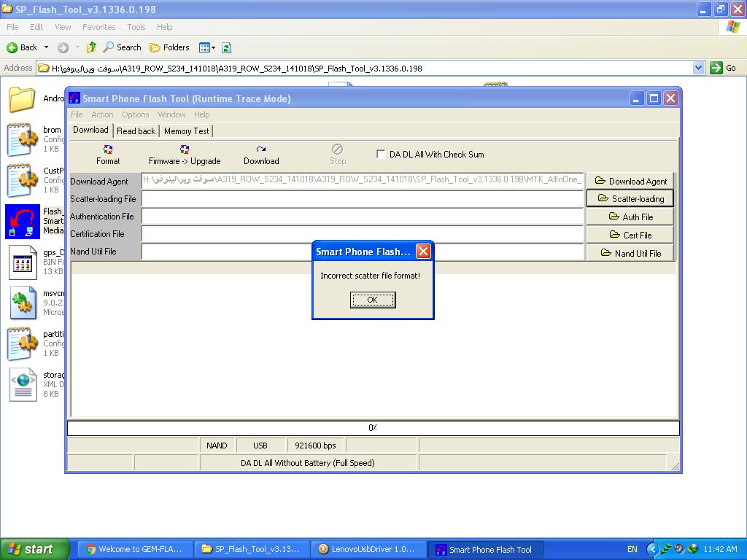Click the Explorer Forward button
This screenshot has width=747, height=560.
[63, 47]
